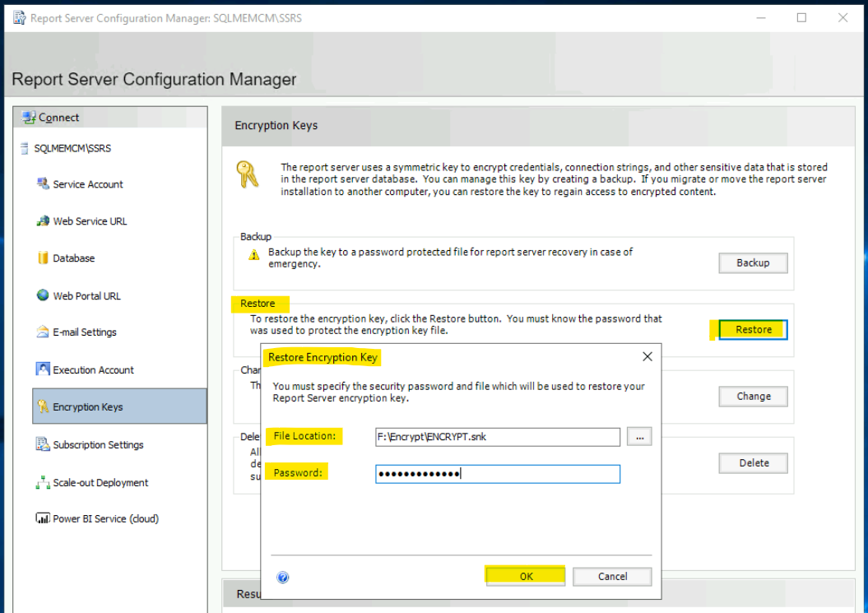Click Delete to remove encrypted content
The height and width of the screenshot is (613, 868).
[752, 462]
